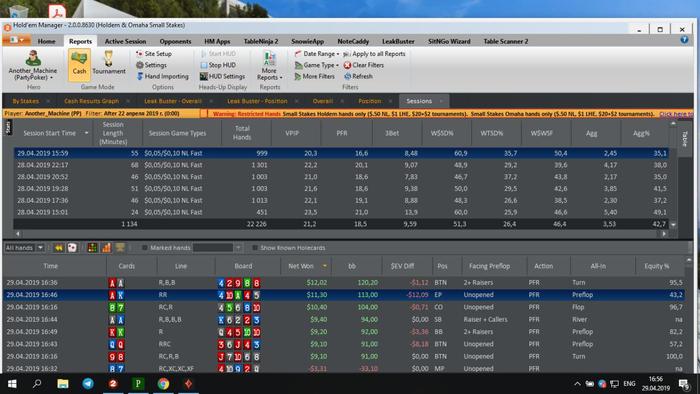
Task: Click the VPIP column header
Action: 292,133
